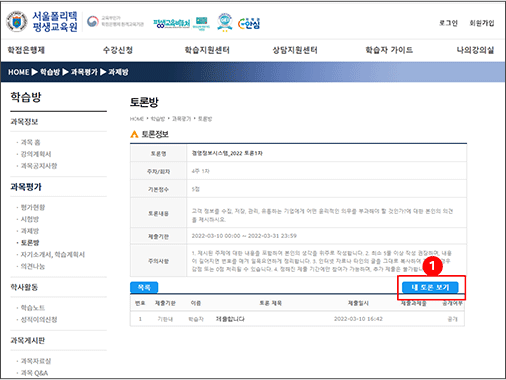Click 과제방 in the blue breadcrumb bar
Viewport: 506px width, 380px height.
click(118, 72)
